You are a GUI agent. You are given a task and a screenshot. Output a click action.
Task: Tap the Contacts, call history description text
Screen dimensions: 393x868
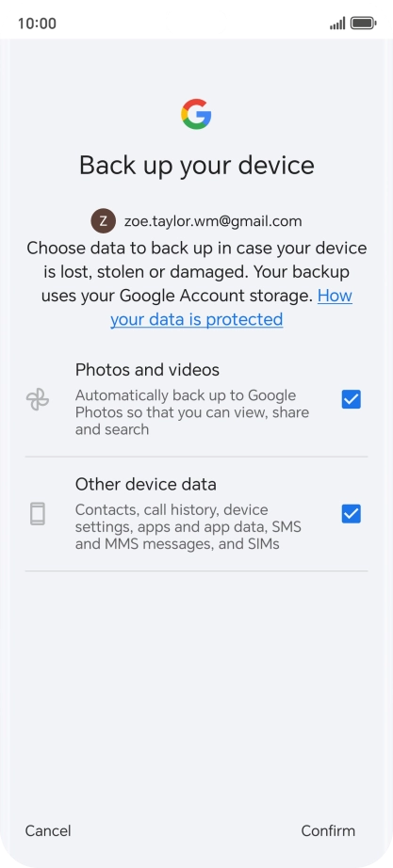pyautogui.click(x=188, y=527)
